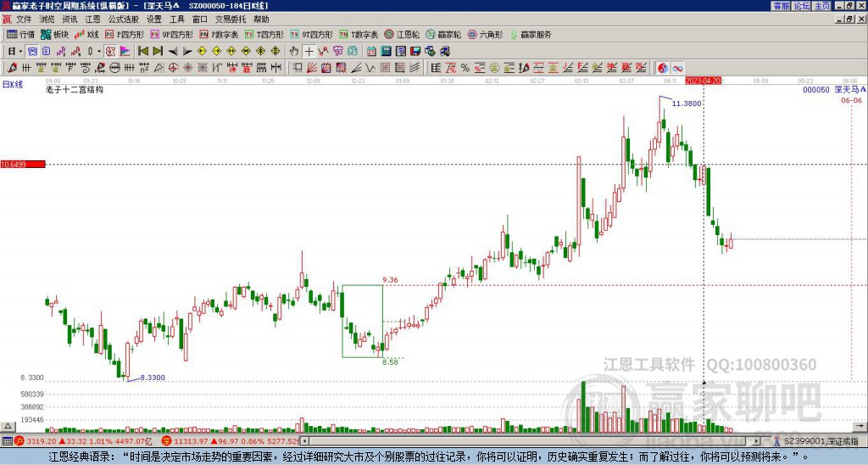
Task: Select the red target circle tool
Action: tap(173, 68)
